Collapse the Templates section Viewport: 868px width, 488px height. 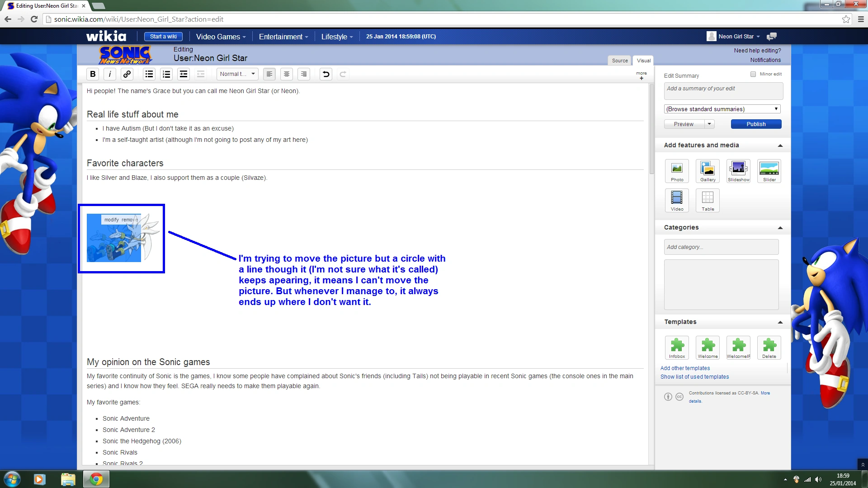(780, 322)
